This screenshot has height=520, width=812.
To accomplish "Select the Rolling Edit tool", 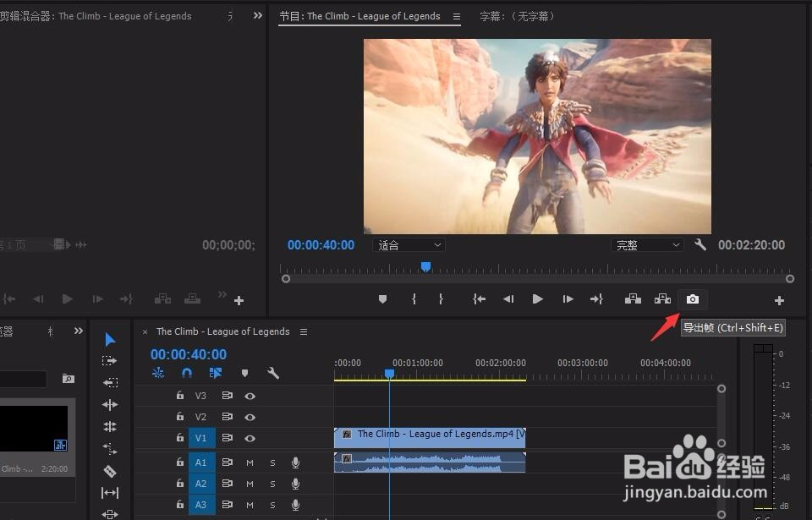I will (x=110, y=427).
